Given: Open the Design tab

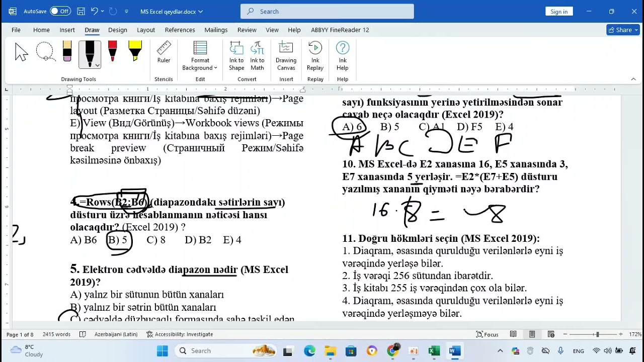Looking at the screenshot, I should [x=118, y=30].
